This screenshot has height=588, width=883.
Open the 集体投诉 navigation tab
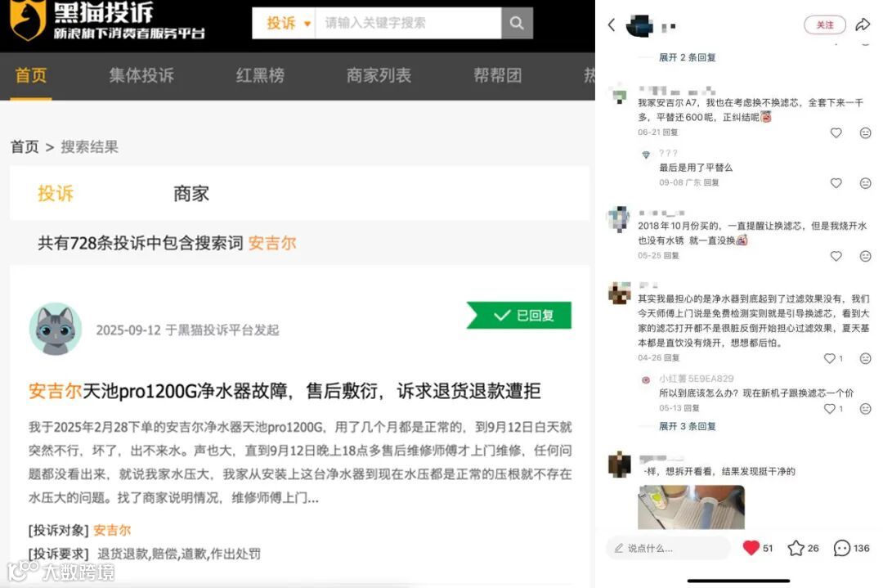click(x=141, y=75)
